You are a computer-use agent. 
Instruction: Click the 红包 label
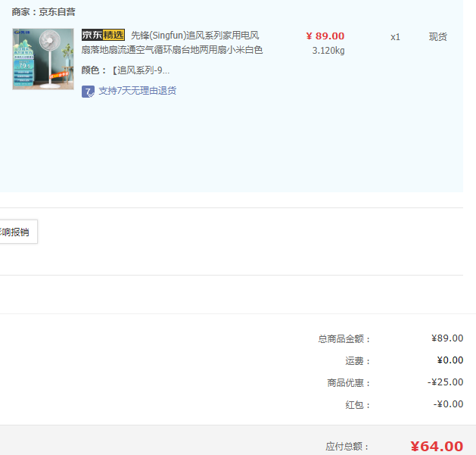click(358, 405)
